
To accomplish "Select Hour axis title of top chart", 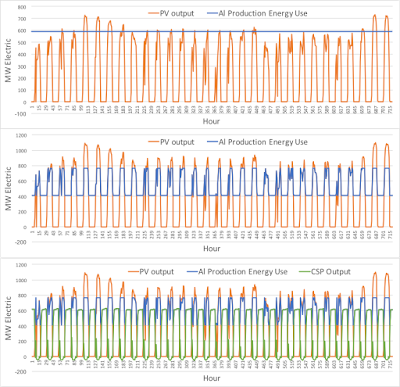I will [211, 121].
